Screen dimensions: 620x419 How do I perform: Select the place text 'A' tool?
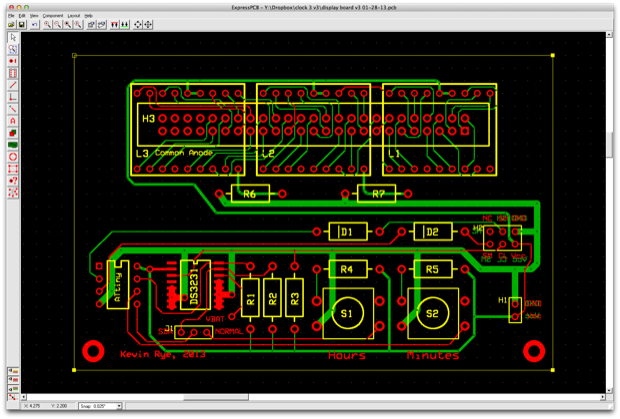13,121
